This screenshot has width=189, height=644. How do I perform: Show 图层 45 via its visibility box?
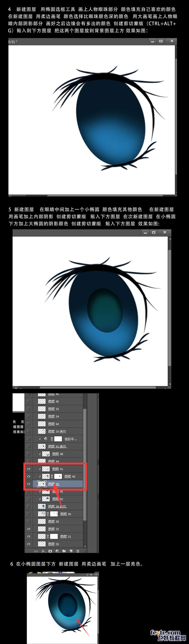(29, 402)
